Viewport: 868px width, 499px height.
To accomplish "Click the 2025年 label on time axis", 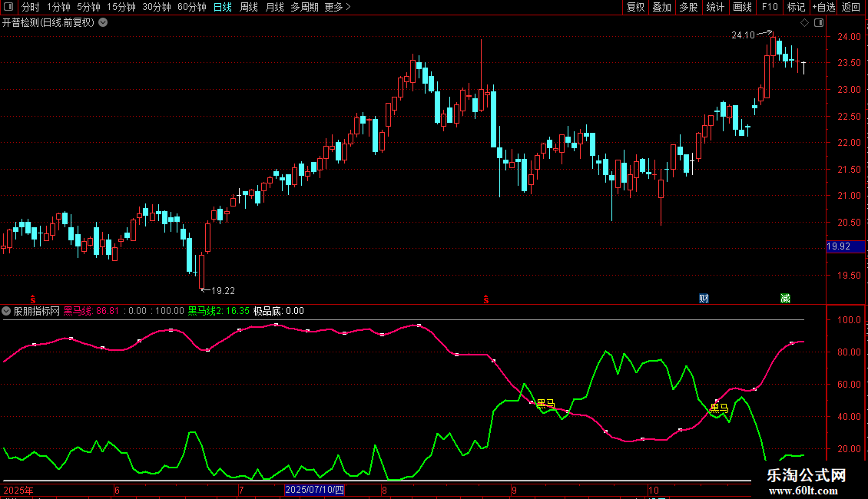I will pos(18,490).
